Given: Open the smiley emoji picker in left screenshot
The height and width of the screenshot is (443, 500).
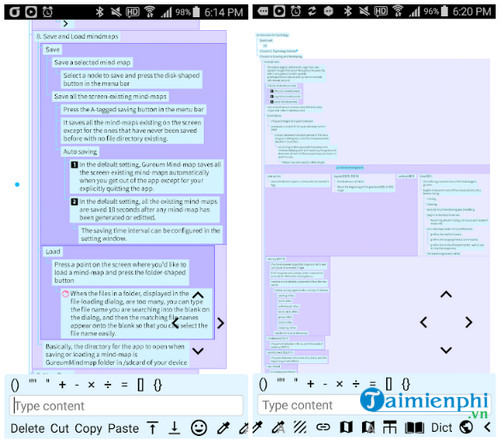Looking at the screenshot, I should 199,428.
